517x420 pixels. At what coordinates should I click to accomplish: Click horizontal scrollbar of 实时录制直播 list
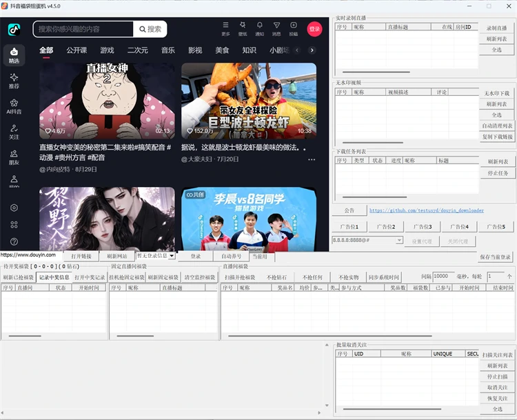pos(376,72)
